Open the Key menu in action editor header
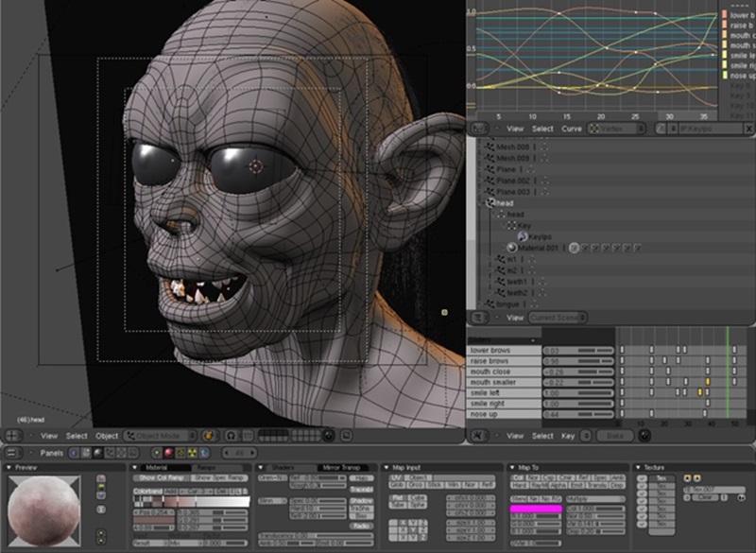This screenshot has height=553, width=756. pos(568,436)
